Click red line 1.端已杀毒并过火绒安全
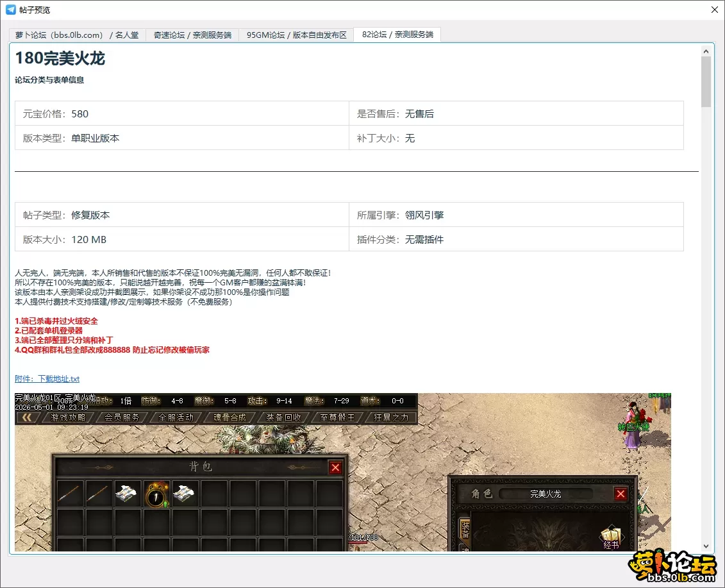The height and width of the screenshot is (588, 725). coord(56,321)
